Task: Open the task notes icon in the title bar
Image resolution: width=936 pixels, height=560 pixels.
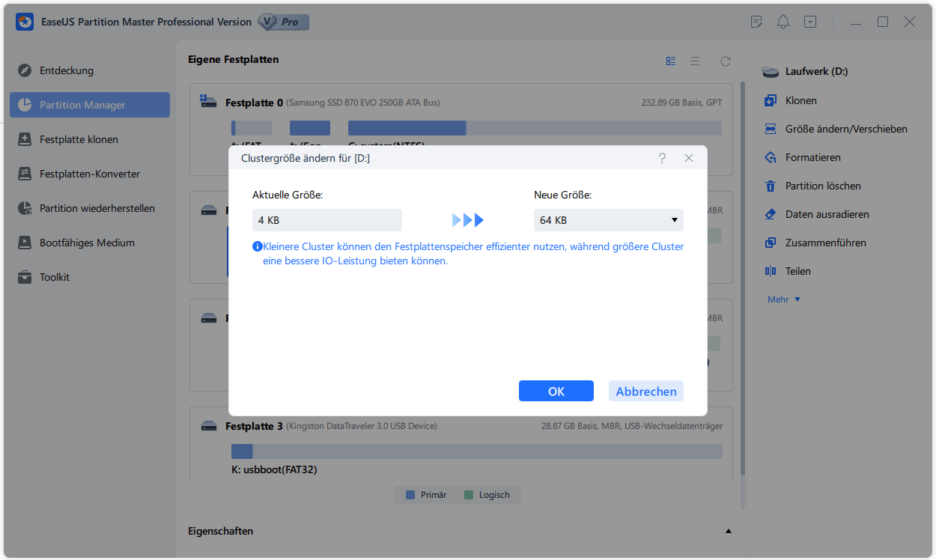Action: coord(756,22)
